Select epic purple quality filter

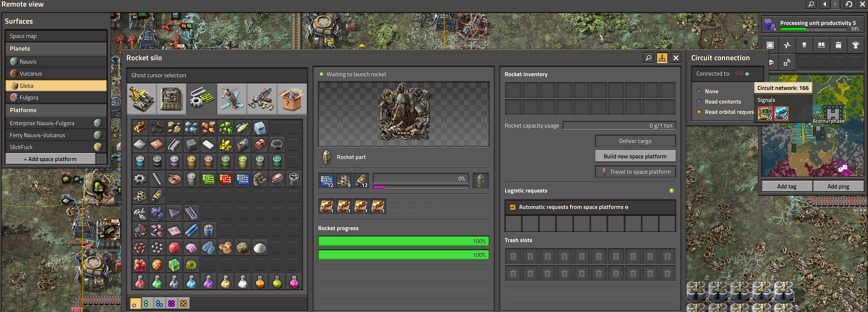pyautogui.click(x=172, y=303)
